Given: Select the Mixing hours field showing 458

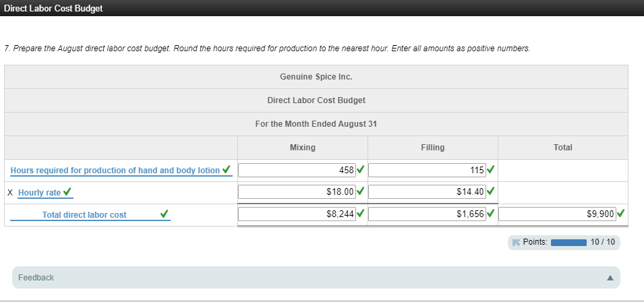Looking at the screenshot, I should tap(297, 171).
